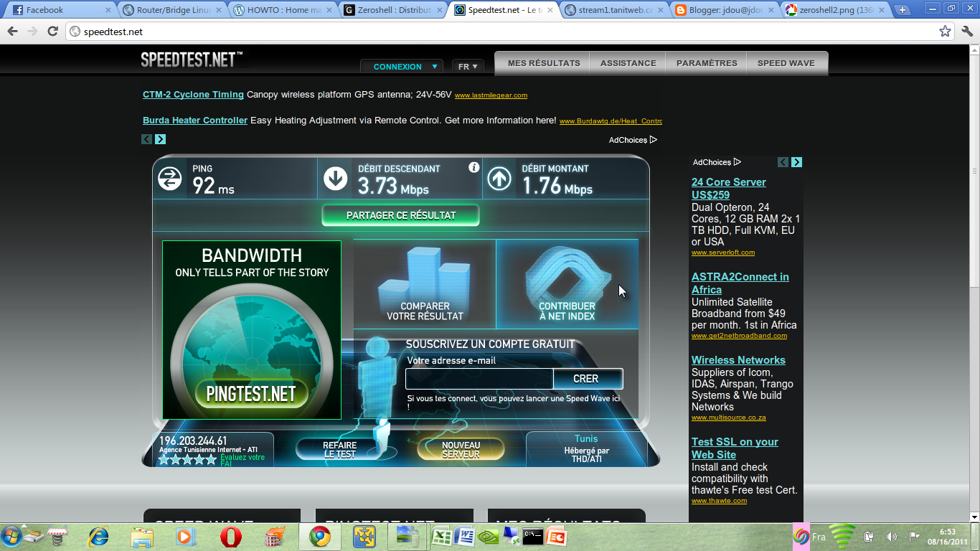Open Action Center flag icon
The width and height of the screenshot is (980, 551).
coord(914,537)
